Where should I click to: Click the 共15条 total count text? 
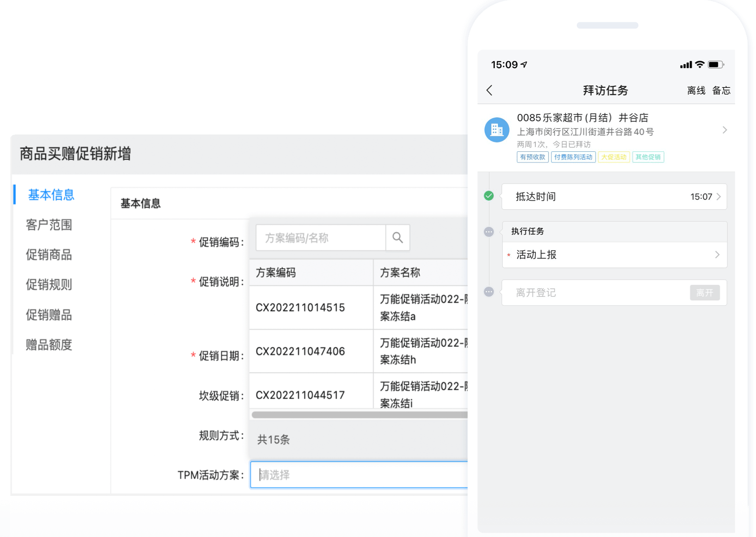tap(273, 439)
